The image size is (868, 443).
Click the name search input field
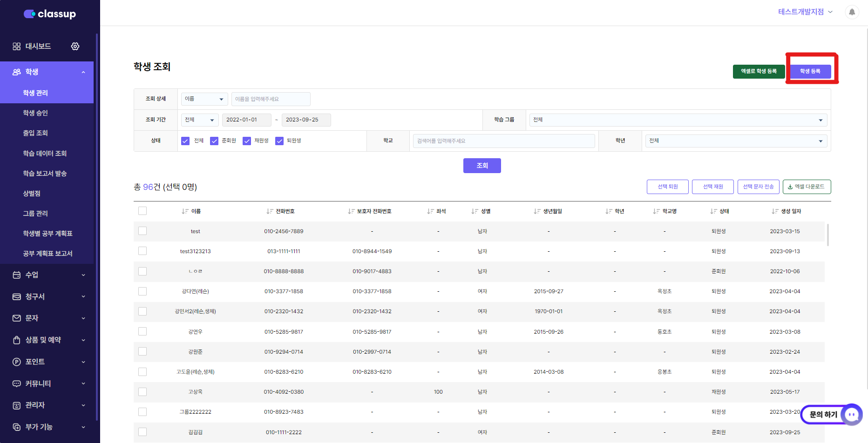click(271, 99)
